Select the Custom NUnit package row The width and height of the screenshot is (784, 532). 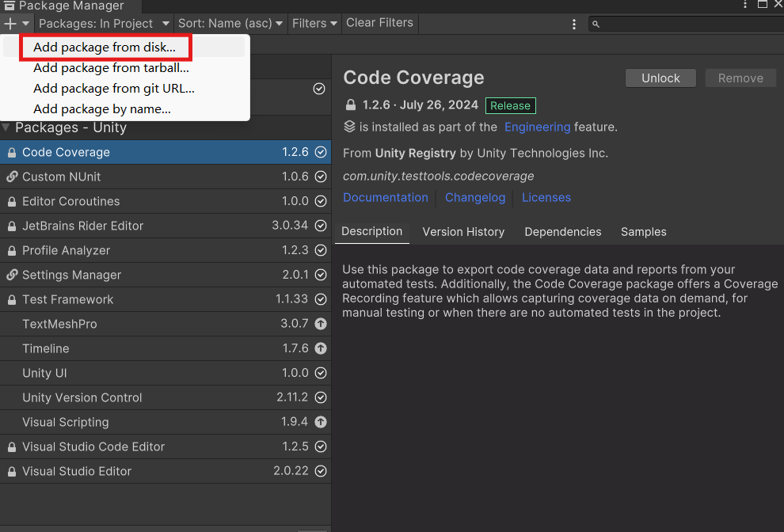(x=165, y=177)
